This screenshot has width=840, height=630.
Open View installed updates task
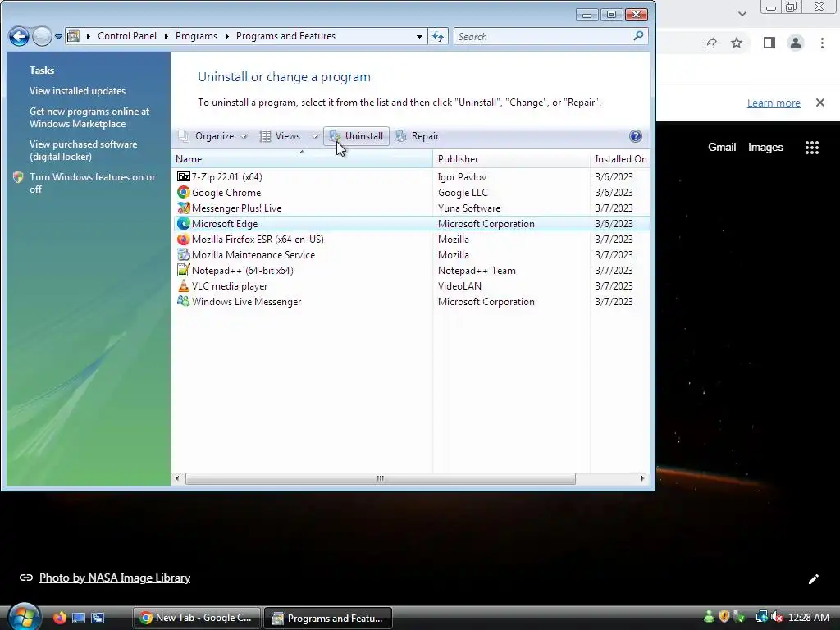[78, 91]
